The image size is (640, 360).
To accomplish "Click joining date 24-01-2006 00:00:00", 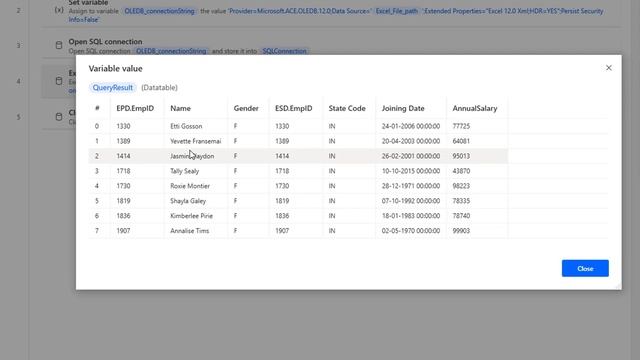I will coord(411,126).
